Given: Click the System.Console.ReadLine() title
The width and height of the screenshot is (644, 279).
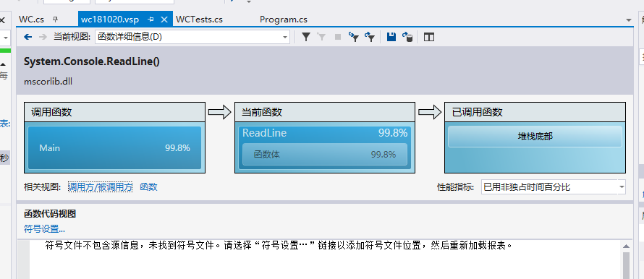Looking at the screenshot, I should (92, 61).
